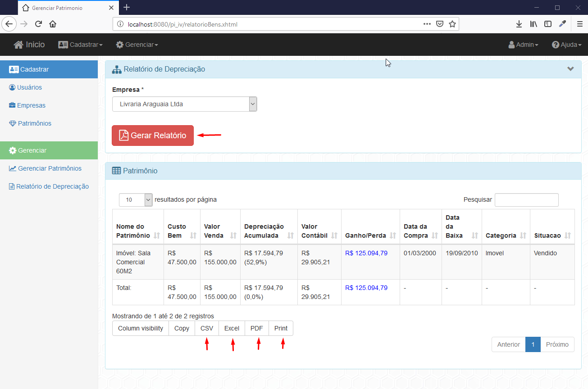Sort table by Data Baixa column
The width and height of the screenshot is (588, 389).
(462, 227)
